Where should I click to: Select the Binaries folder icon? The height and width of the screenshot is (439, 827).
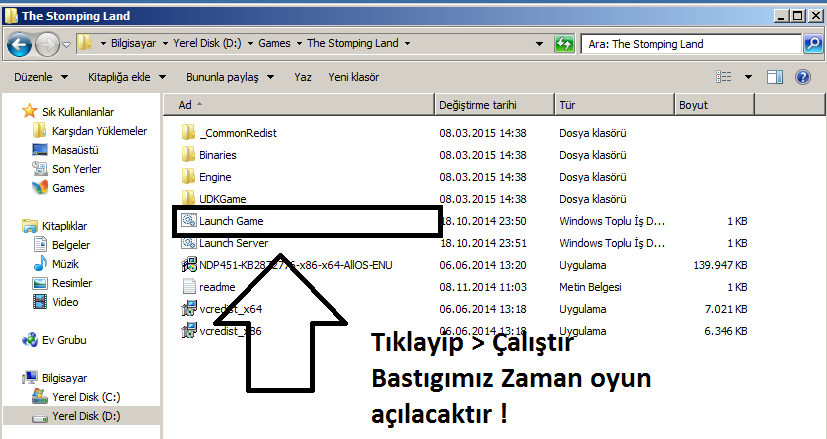click(x=188, y=155)
